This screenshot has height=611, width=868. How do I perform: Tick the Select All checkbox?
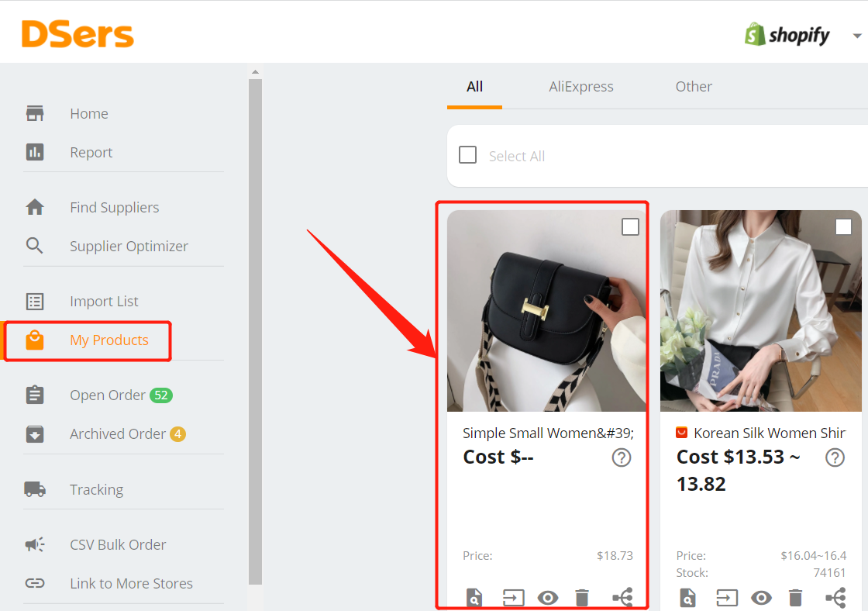pyautogui.click(x=468, y=154)
